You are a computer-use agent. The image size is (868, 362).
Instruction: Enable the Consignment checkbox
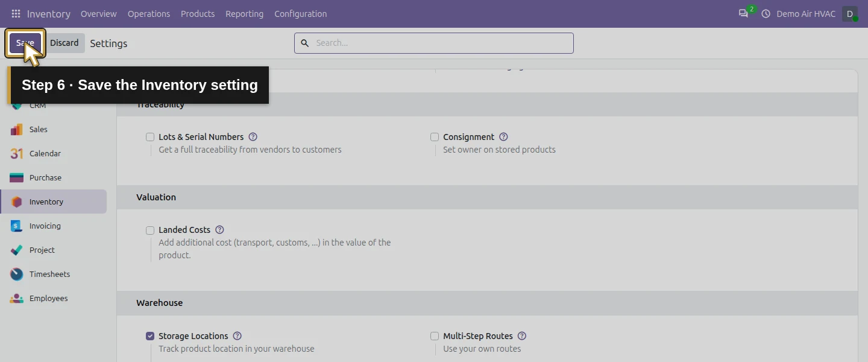tap(435, 137)
